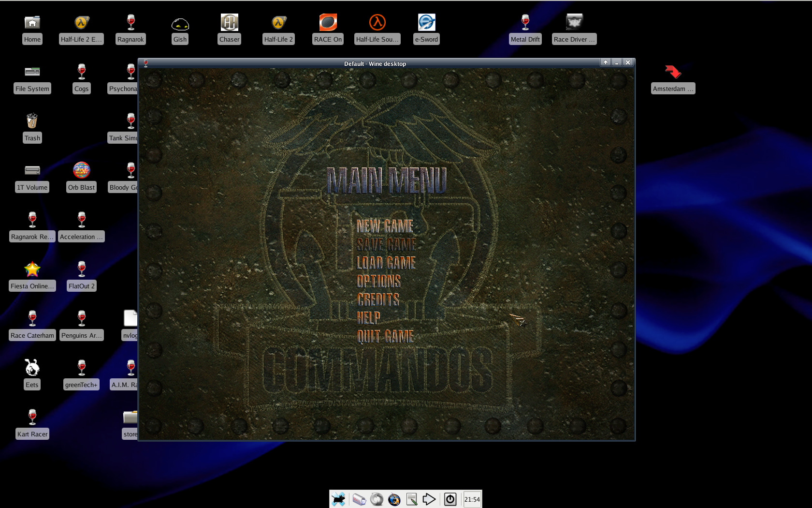The image size is (812, 508).
Task: Select Load Game in Commandos menu
Action: click(x=386, y=263)
